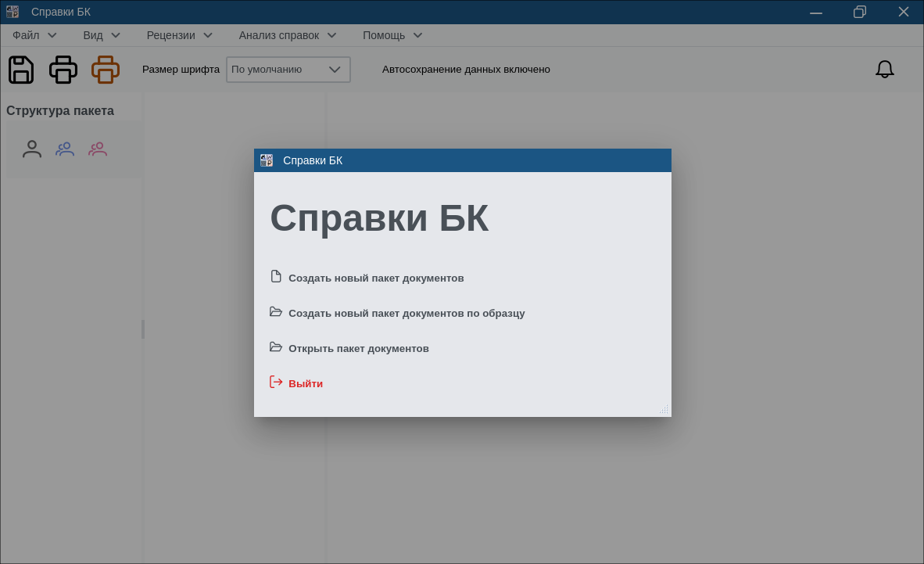This screenshot has height=564, width=924.
Task: Open the Вид menu
Action: point(102,35)
